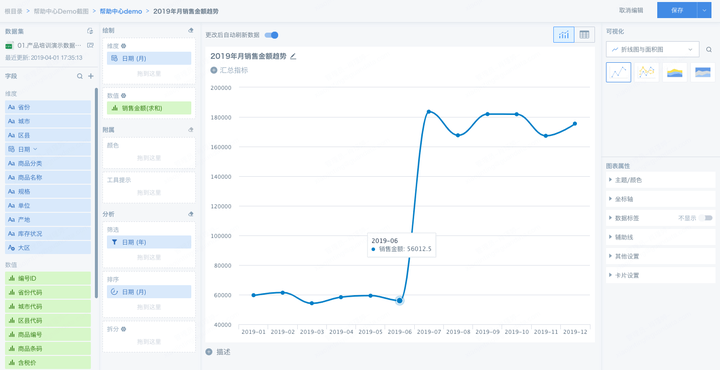The width and height of the screenshot is (720, 370).
Task: Toggle 更改后自动刷新数据 switch
Action: (271, 35)
